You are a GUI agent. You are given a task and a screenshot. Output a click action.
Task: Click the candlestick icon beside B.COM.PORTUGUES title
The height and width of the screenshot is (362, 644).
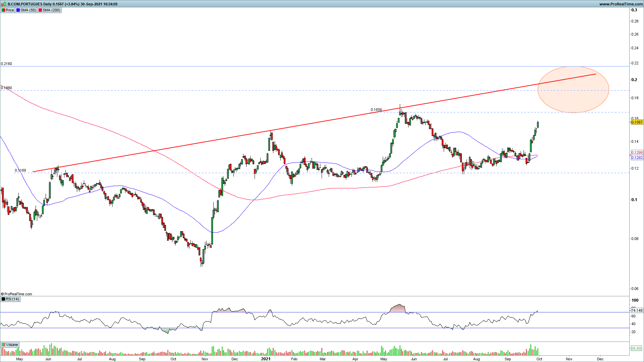point(4,4)
